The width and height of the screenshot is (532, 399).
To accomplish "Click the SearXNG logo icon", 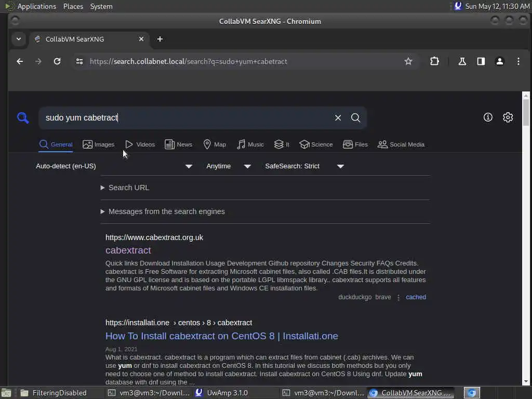I will pos(23,118).
